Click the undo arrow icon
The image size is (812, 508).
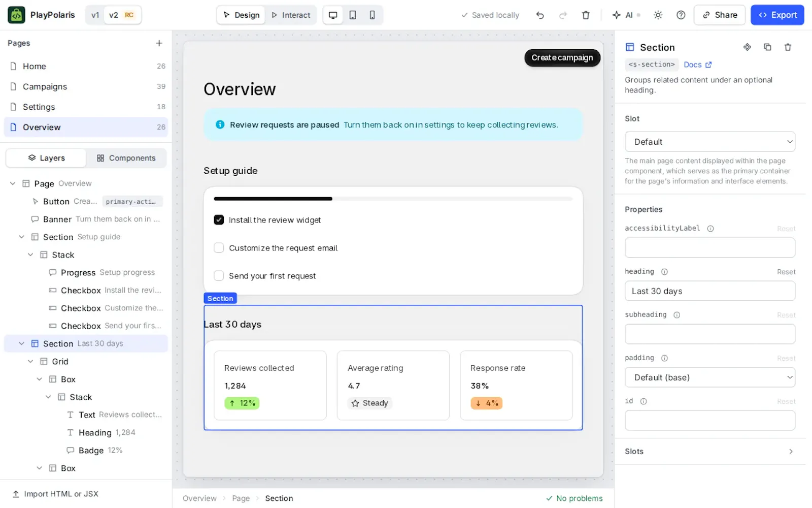coord(540,15)
